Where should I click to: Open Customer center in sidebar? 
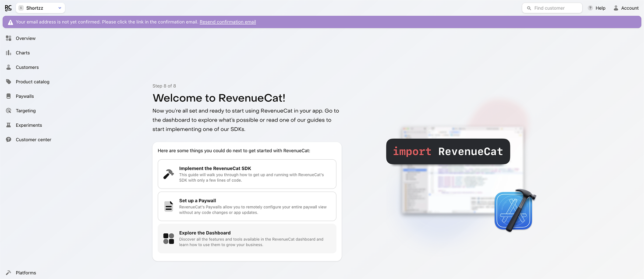[x=33, y=139]
